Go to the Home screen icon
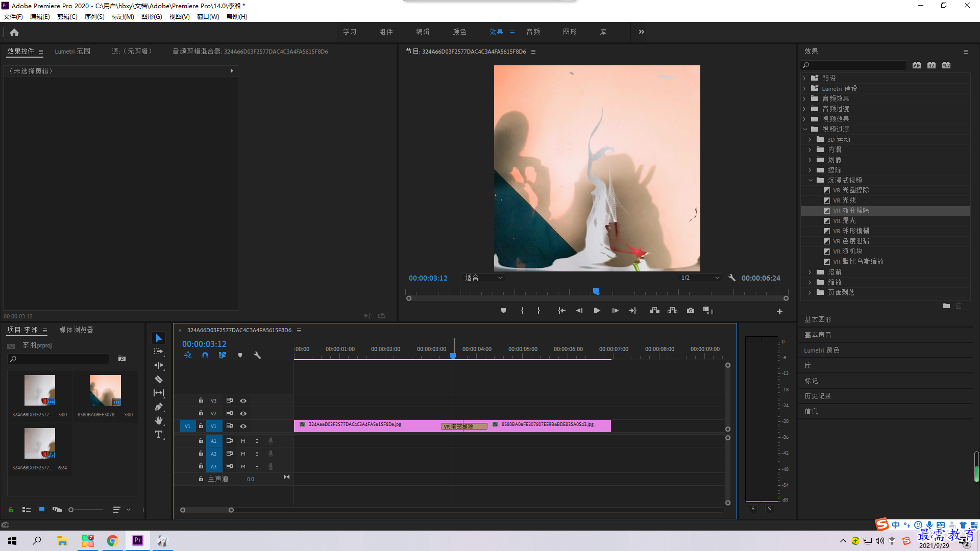 pos(14,32)
